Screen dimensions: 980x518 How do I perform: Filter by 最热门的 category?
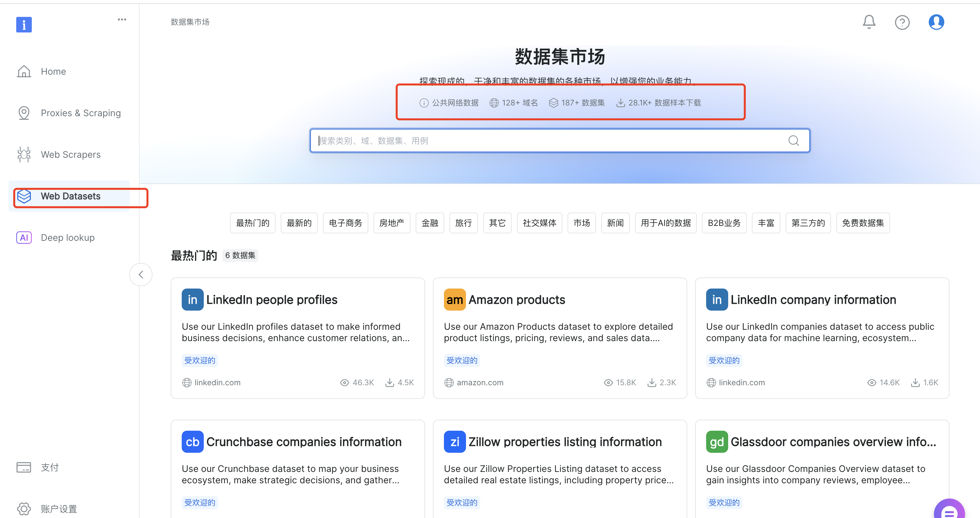252,223
